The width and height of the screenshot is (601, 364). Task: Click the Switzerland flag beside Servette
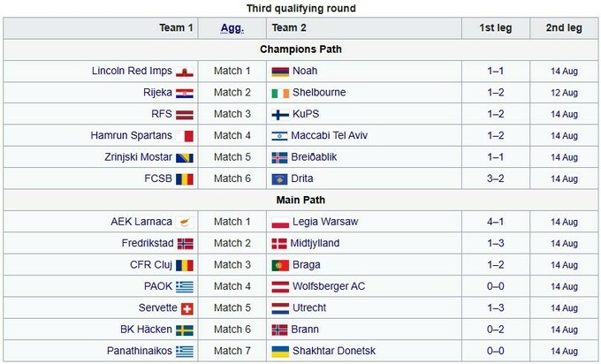click(186, 308)
